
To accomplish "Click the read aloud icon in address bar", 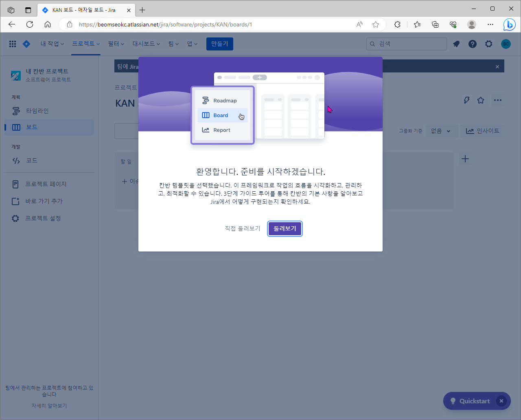I will (x=359, y=24).
